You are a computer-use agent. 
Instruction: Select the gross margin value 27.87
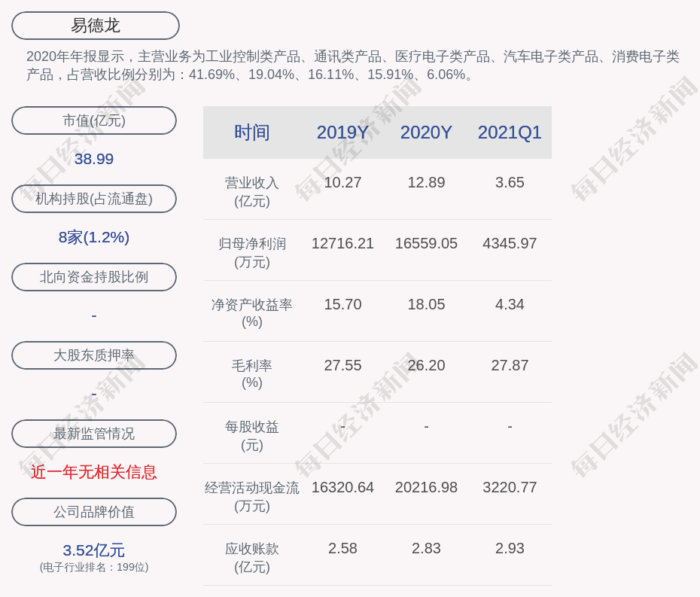(510, 365)
